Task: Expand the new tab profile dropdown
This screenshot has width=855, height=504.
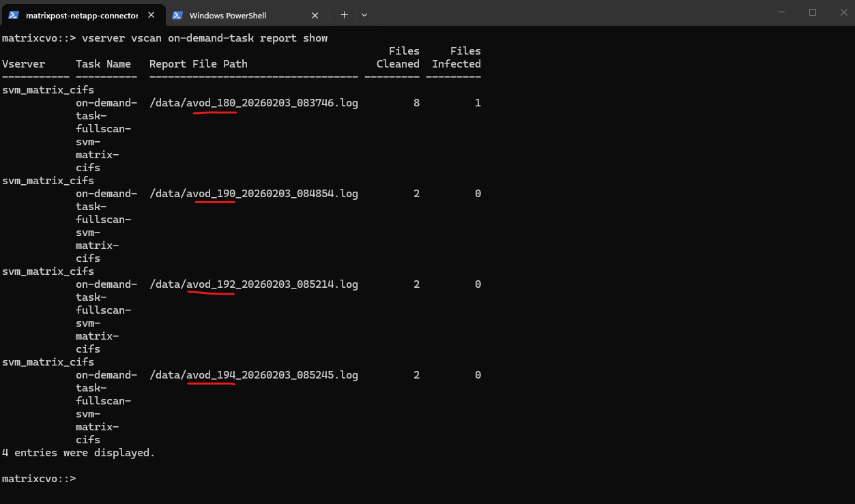Action: pyautogui.click(x=364, y=14)
